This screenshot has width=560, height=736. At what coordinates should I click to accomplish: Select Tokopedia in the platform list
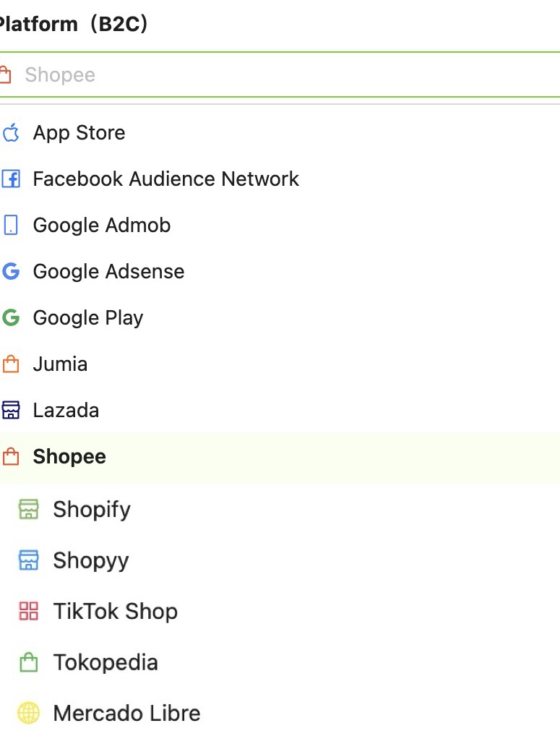click(105, 663)
